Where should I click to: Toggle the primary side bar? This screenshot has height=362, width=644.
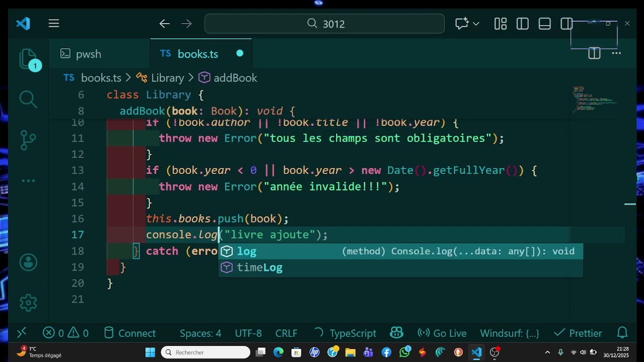pyautogui.click(x=522, y=24)
